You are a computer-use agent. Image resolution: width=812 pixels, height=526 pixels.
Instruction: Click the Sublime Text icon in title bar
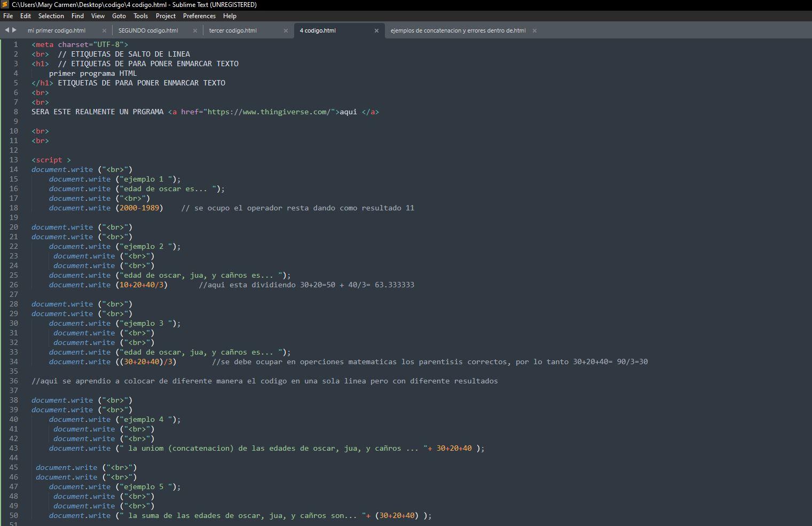(x=4, y=5)
